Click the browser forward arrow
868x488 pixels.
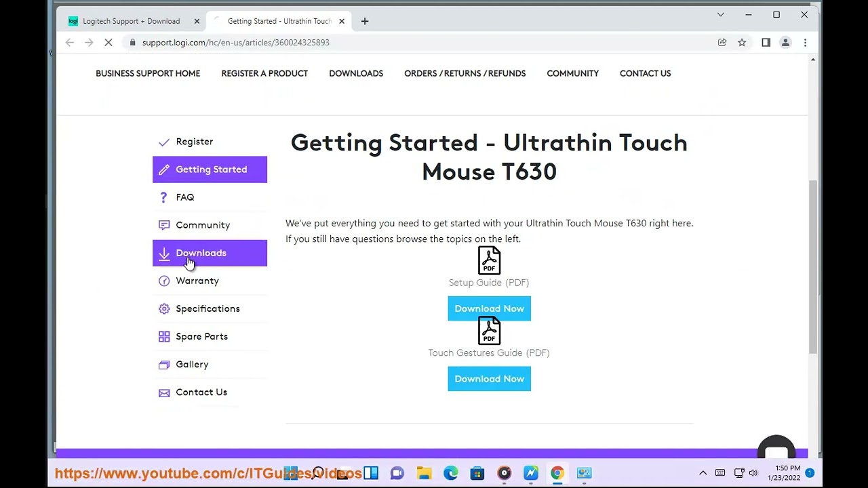[89, 43]
